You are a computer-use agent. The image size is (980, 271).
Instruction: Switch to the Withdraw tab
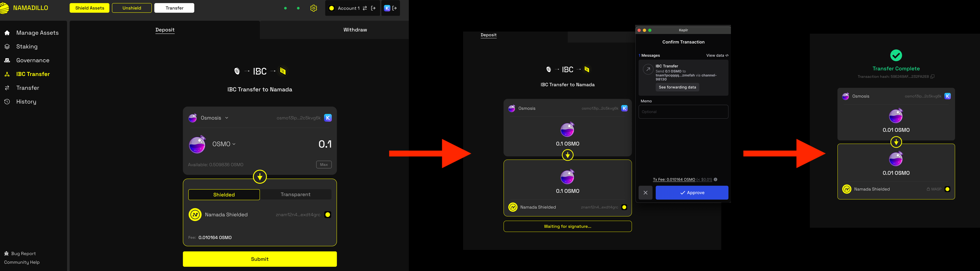(x=355, y=30)
